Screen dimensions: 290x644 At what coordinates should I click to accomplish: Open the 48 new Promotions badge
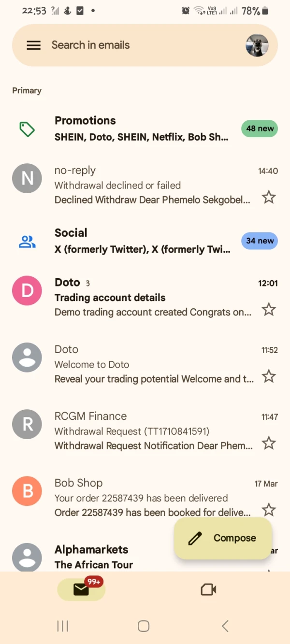(260, 129)
